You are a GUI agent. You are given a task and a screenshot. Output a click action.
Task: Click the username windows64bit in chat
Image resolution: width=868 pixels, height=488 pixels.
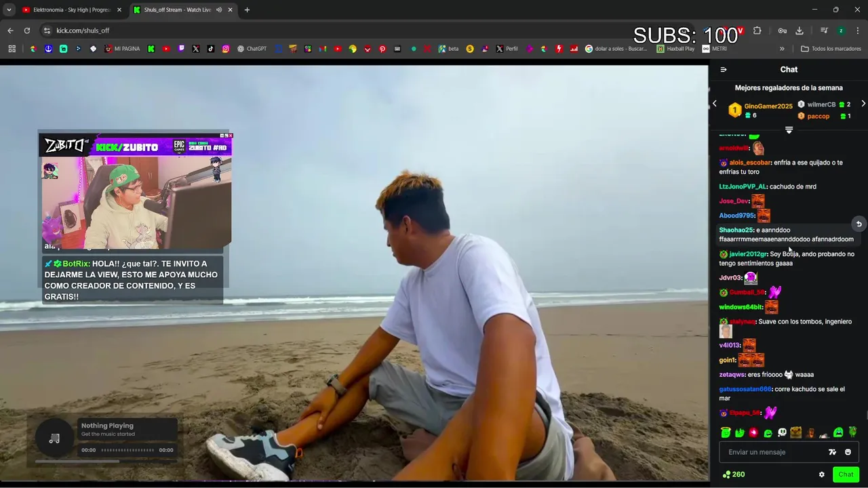(x=741, y=307)
